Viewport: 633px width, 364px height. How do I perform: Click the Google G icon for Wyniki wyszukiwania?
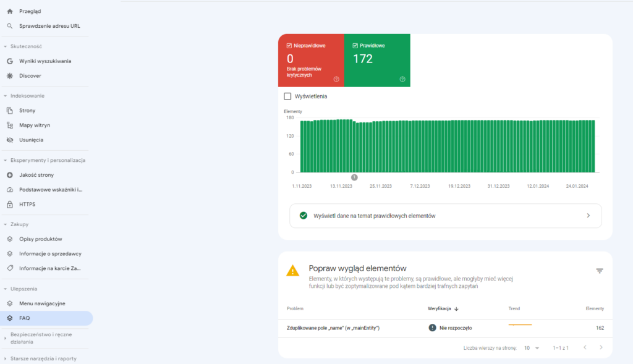[x=10, y=61]
